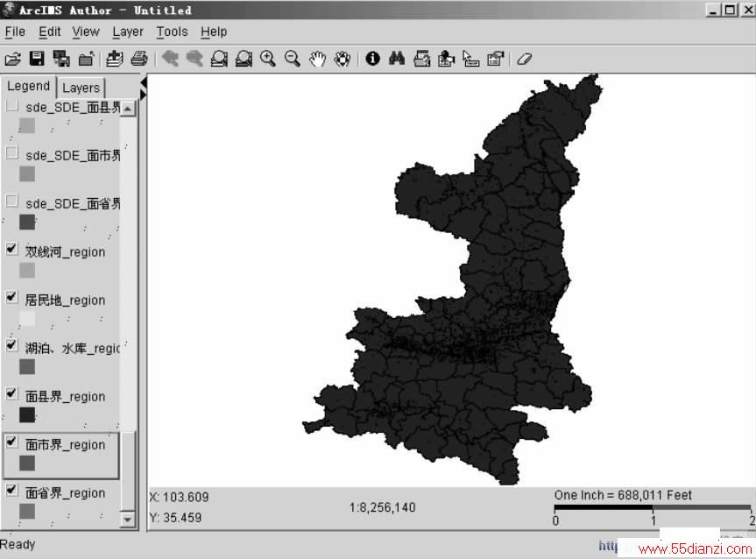Uncheck the 居民地_region layer
This screenshot has width=756, height=559.
[x=12, y=297]
